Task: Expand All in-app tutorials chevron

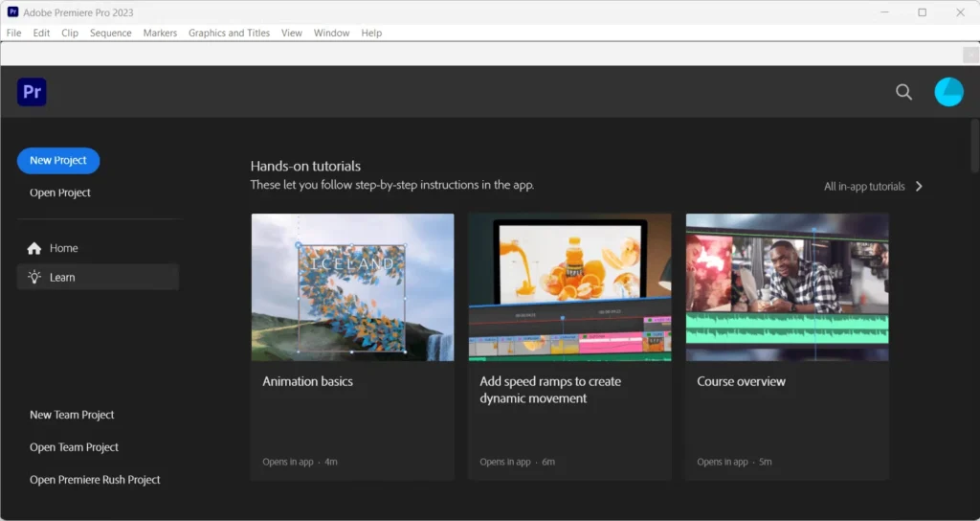Action: 919,187
